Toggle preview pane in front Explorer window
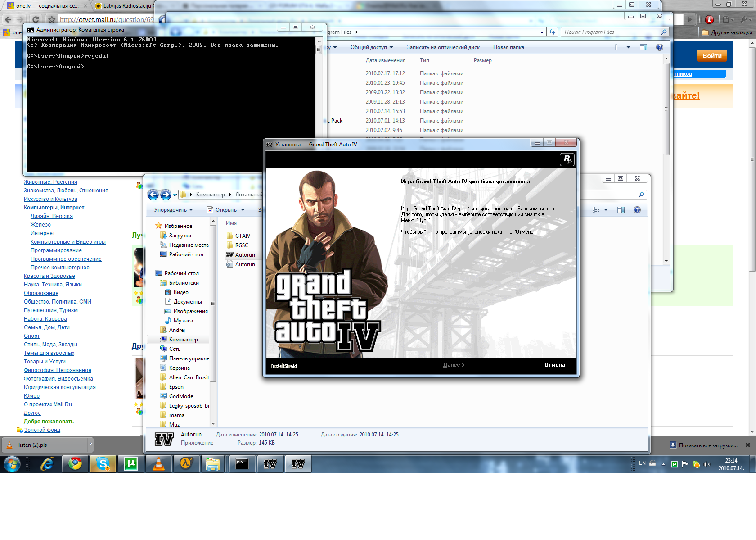Viewport: 756px width, 540px height. (621, 210)
